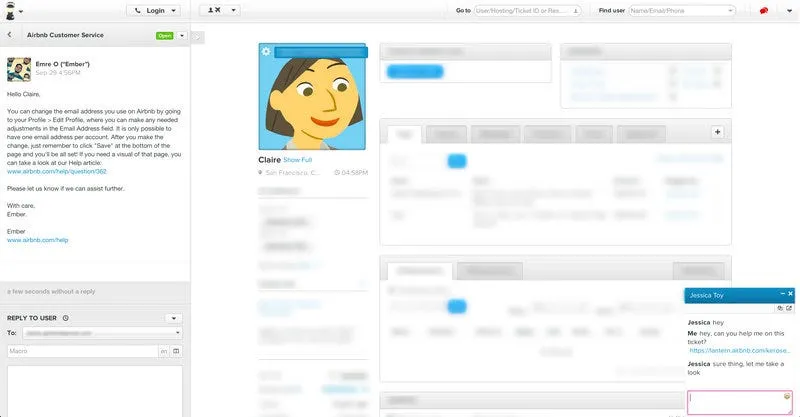Click into the reply message text area
Screen dimensions: 800x417
tap(95, 391)
